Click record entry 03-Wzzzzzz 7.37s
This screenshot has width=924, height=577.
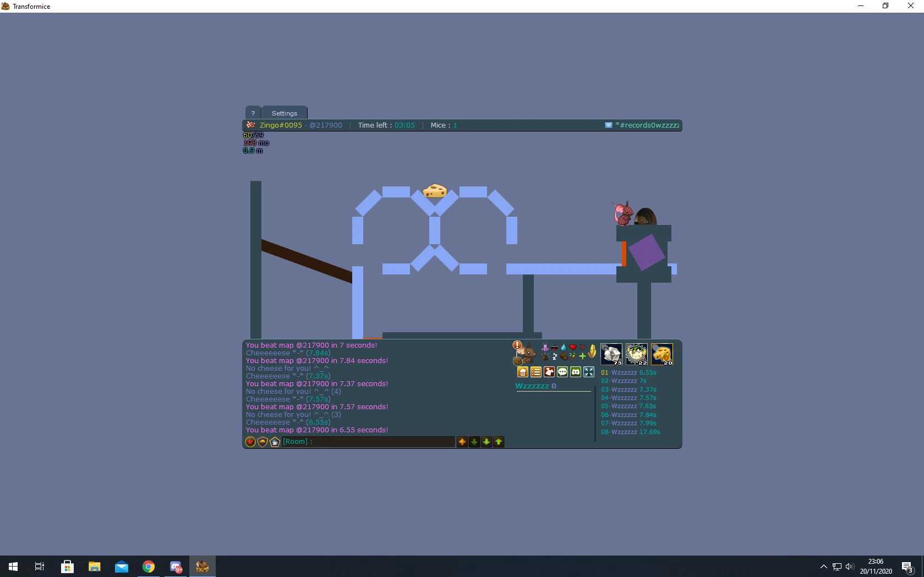tap(628, 389)
